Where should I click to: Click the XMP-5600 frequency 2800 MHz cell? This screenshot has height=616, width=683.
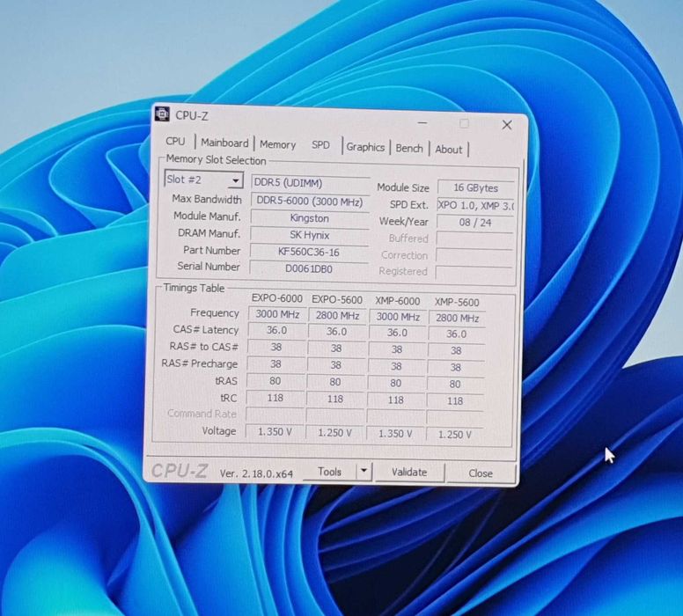click(457, 318)
